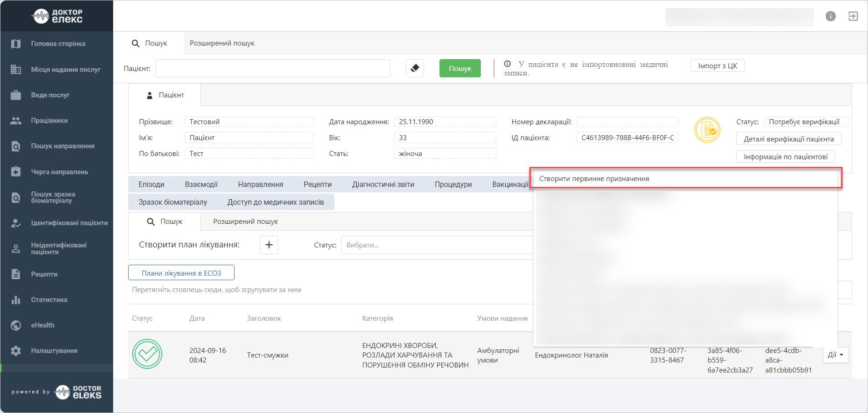Open Черга направлень sidebar icon
This screenshot has height=413, width=868.
pos(16,171)
